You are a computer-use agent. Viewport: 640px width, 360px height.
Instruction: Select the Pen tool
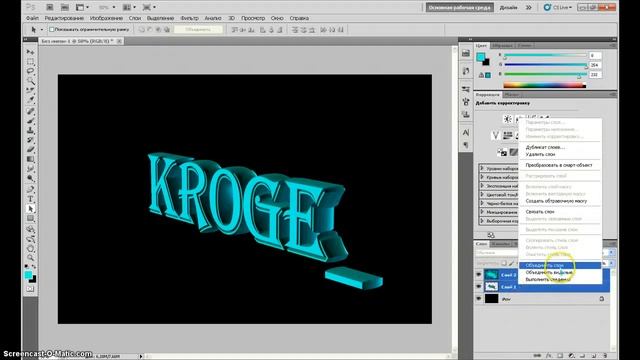(31, 189)
